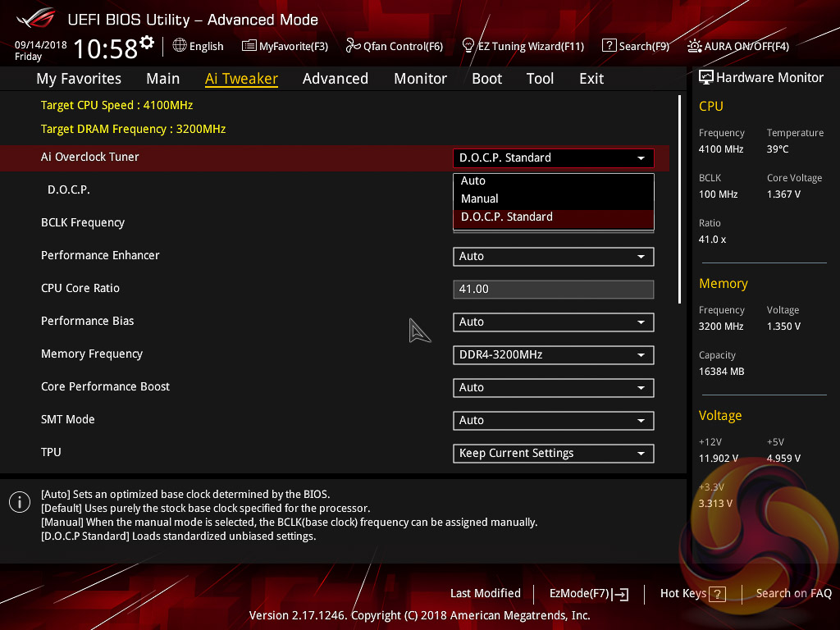This screenshot has height=630, width=840.
Task: Open the Main tab
Action: [x=163, y=79]
